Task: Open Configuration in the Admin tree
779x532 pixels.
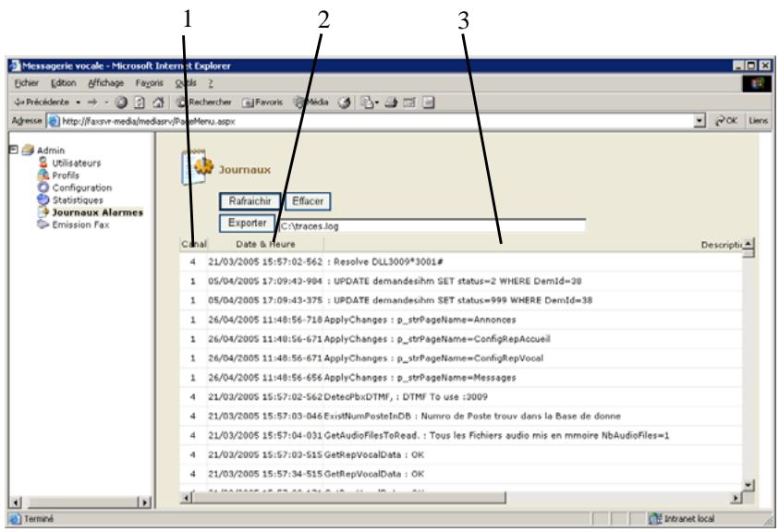Action: pos(82,187)
